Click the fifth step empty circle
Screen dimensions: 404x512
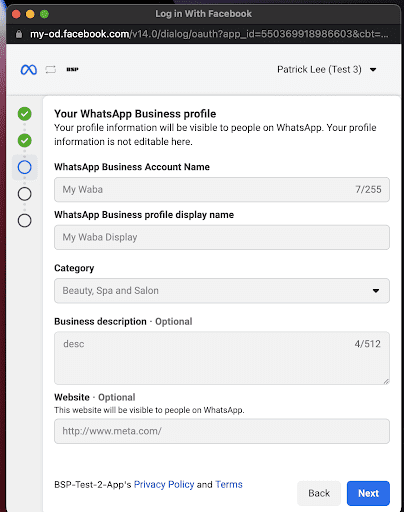click(x=25, y=221)
